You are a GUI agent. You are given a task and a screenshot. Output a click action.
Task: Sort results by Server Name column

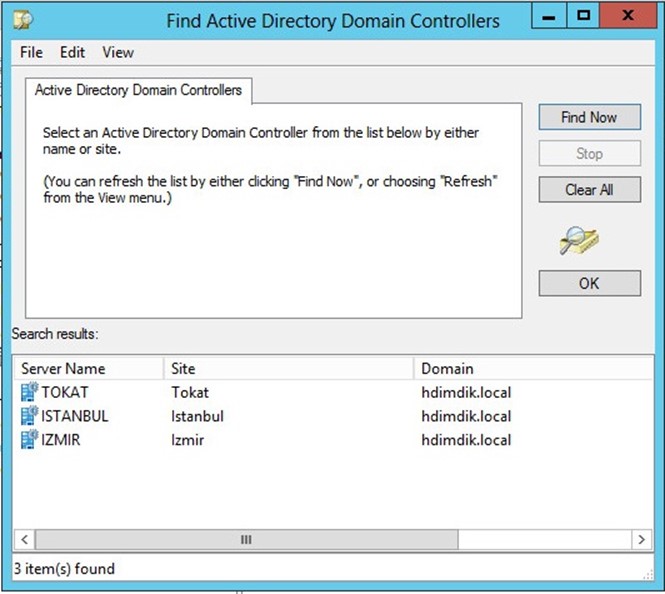tap(89, 368)
